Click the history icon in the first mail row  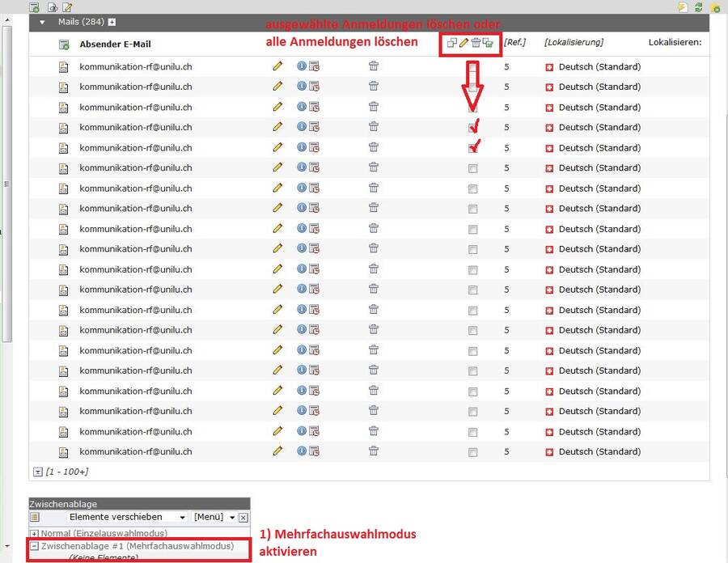tap(315, 66)
